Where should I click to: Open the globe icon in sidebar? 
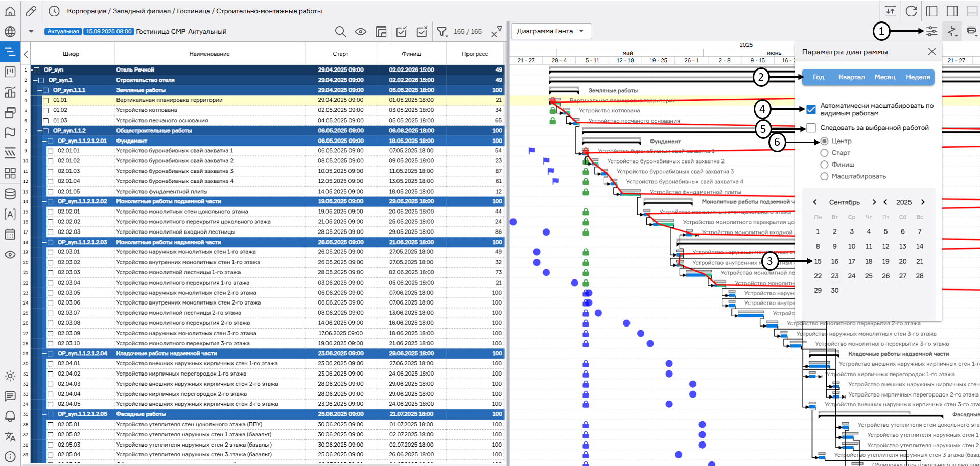click(x=10, y=32)
